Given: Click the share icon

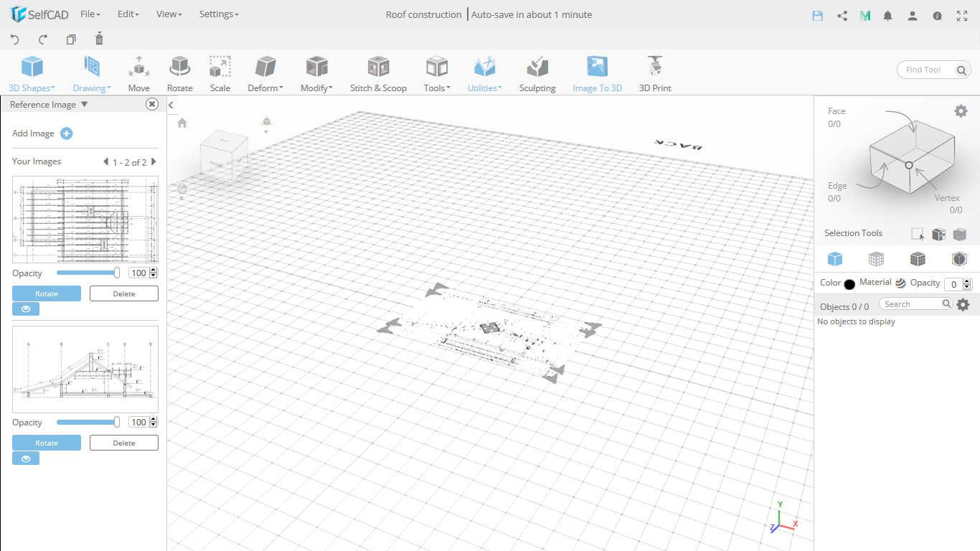Looking at the screenshot, I should pos(842,15).
